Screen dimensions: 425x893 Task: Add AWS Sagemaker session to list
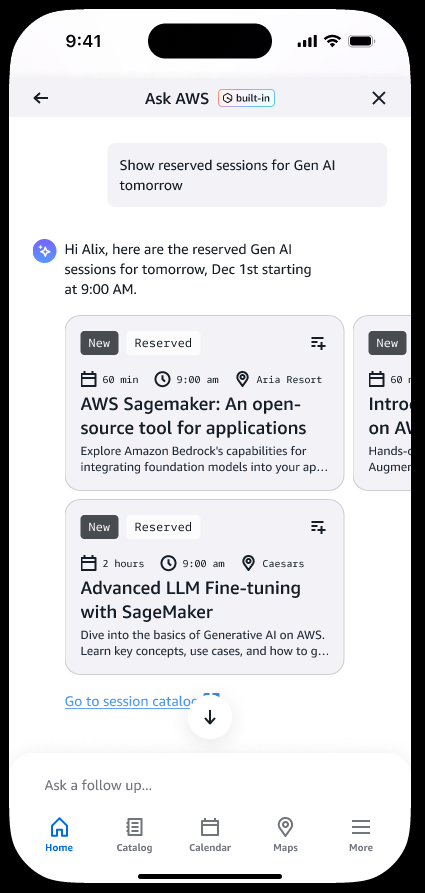pos(318,343)
